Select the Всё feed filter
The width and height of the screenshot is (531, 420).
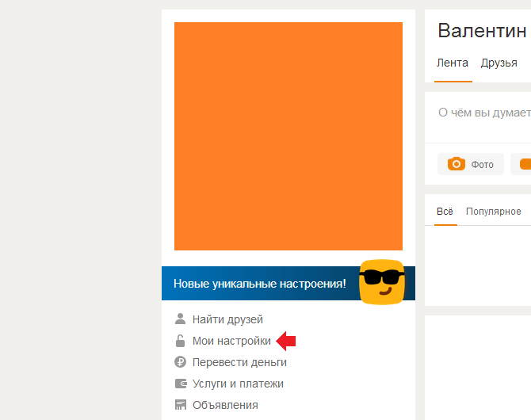tap(445, 212)
